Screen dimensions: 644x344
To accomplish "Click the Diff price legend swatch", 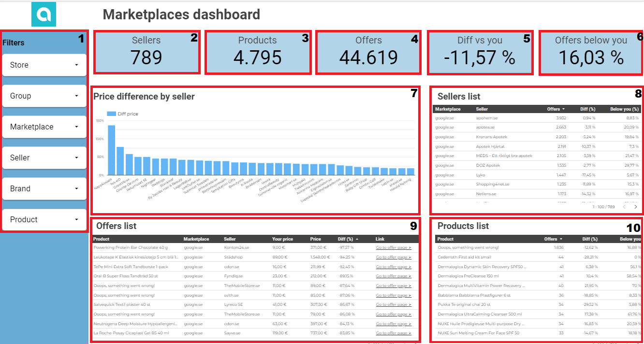I will pyautogui.click(x=111, y=114).
